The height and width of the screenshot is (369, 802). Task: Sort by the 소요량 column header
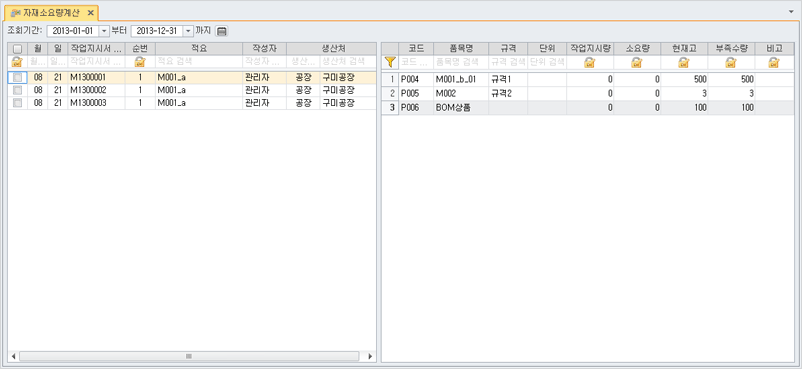pos(636,49)
